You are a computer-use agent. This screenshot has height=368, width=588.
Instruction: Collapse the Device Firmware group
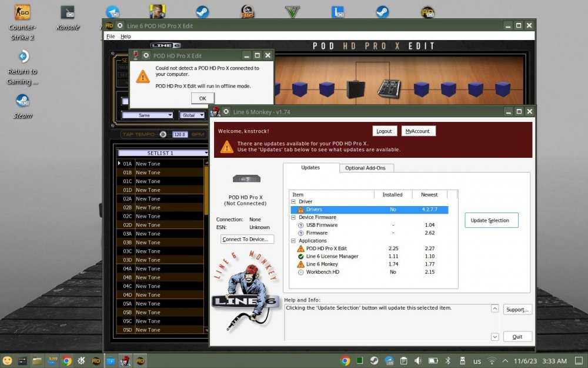click(x=293, y=217)
